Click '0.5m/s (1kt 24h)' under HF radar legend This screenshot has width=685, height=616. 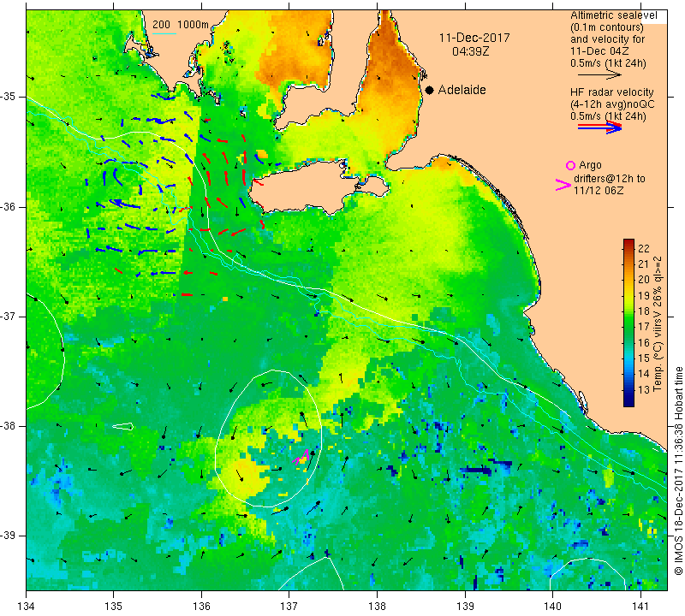click(x=608, y=116)
